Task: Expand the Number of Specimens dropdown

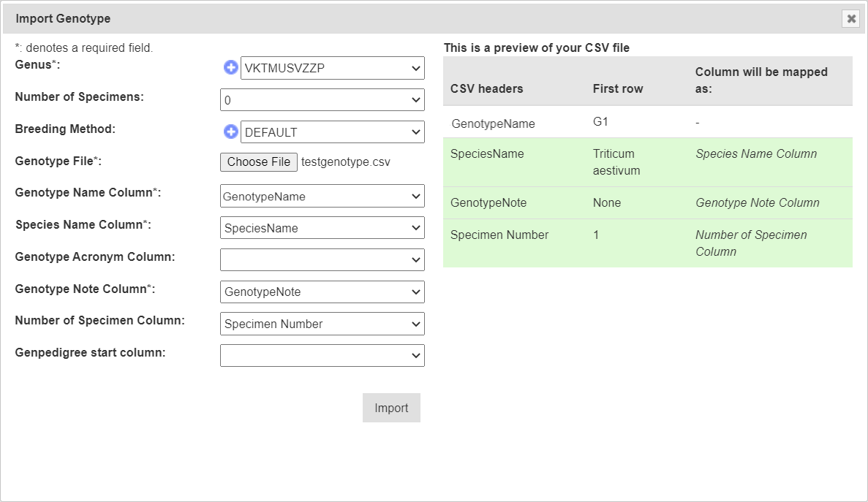Action: pyautogui.click(x=322, y=100)
